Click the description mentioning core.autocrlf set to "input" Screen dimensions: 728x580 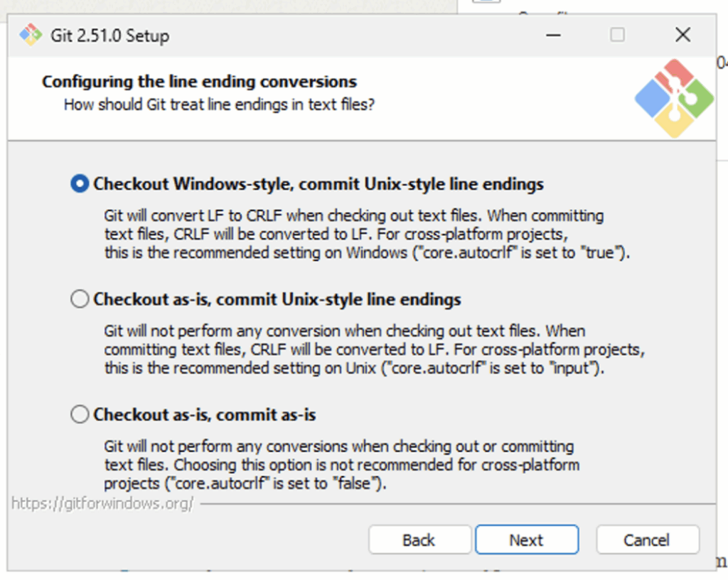click(x=373, y=350)
